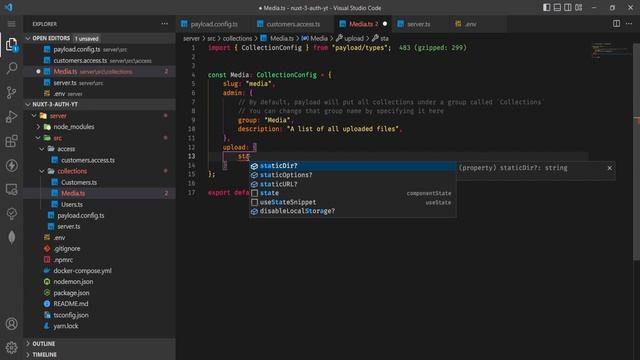Select the useStateSnippet suggestion
The width and height of the screenshot is (640, 360).
[x=353, y=202]
